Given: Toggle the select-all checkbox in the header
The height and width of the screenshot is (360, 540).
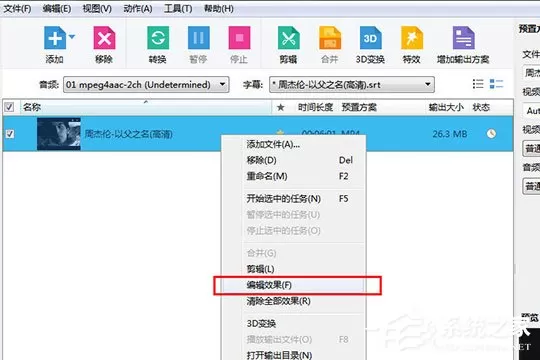Looking at the screenshot, I should click(9, 107).
